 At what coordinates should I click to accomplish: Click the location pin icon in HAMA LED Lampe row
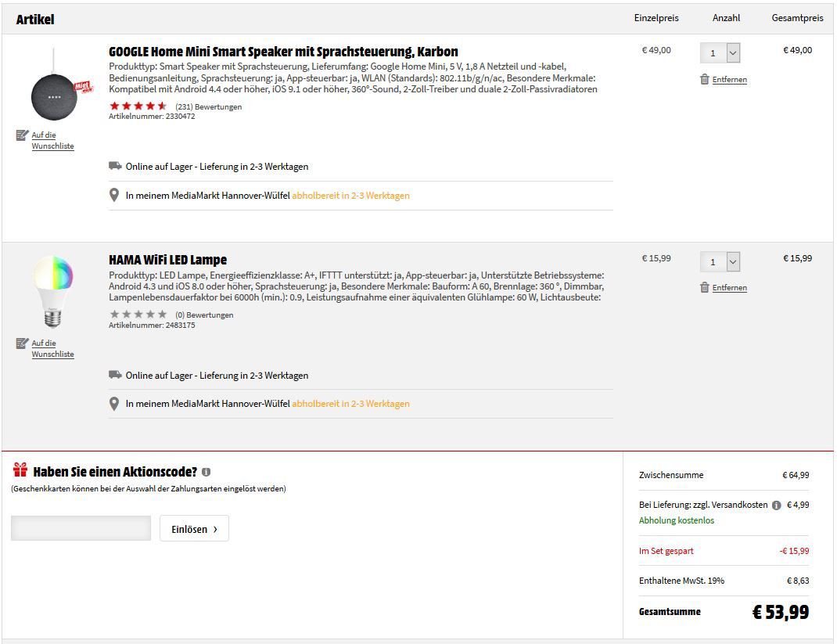tap(114, 404)
